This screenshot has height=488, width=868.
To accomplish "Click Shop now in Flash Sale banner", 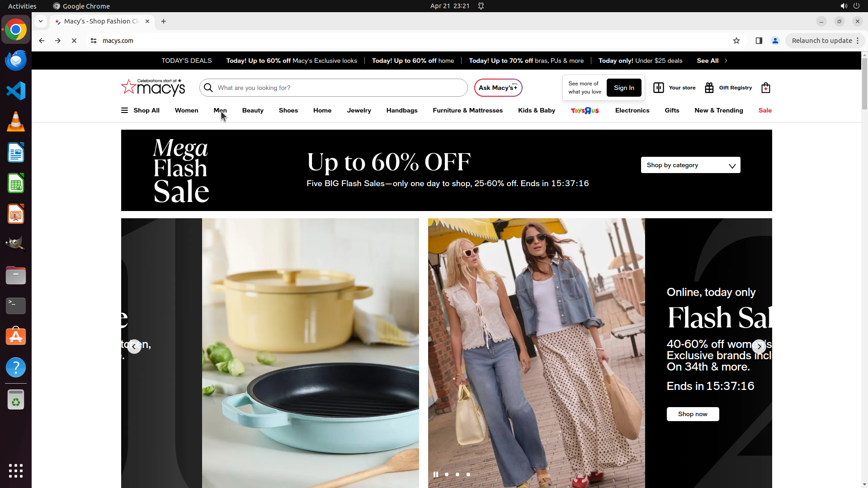I will 692,414.
